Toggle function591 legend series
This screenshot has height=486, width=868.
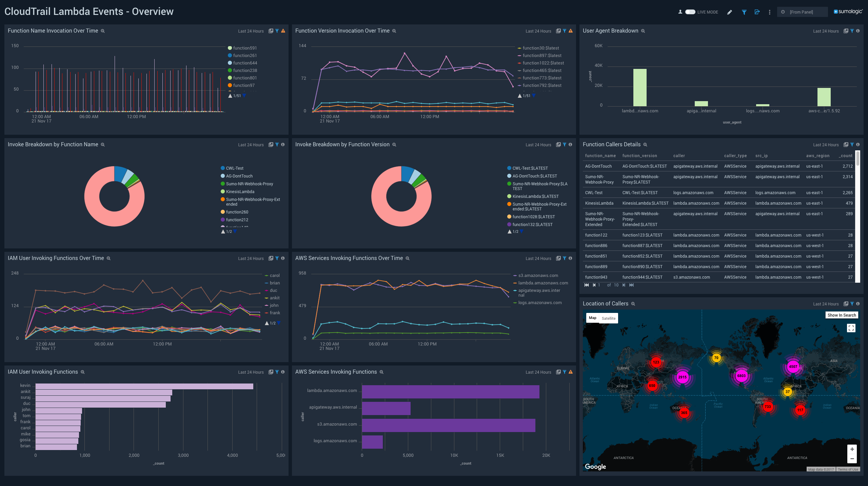tap(242, 48)
